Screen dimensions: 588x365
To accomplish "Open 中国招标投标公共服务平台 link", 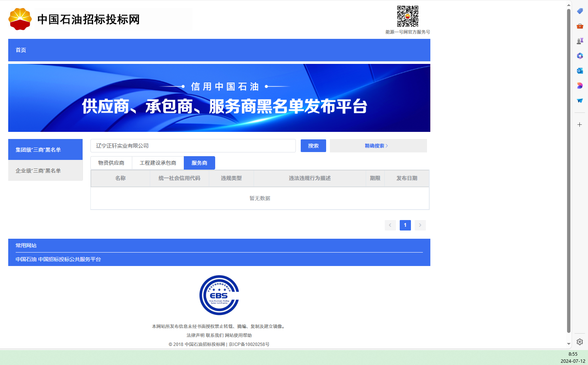I will coord(69,259).
